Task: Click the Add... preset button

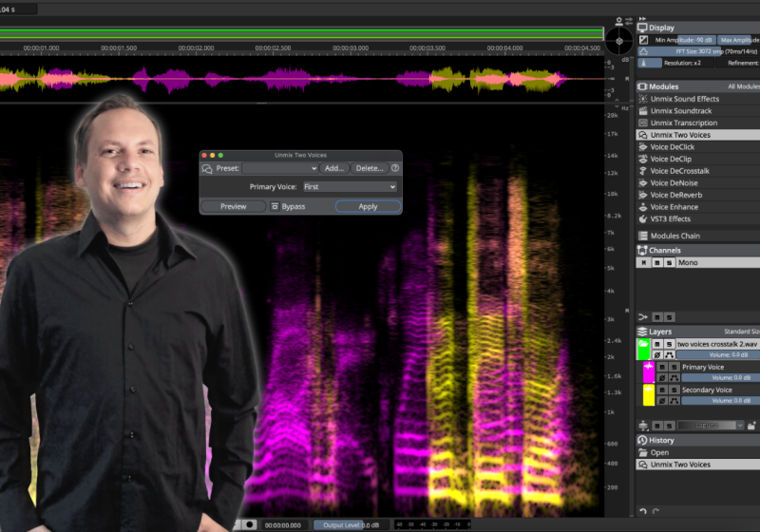Action: 334,168
